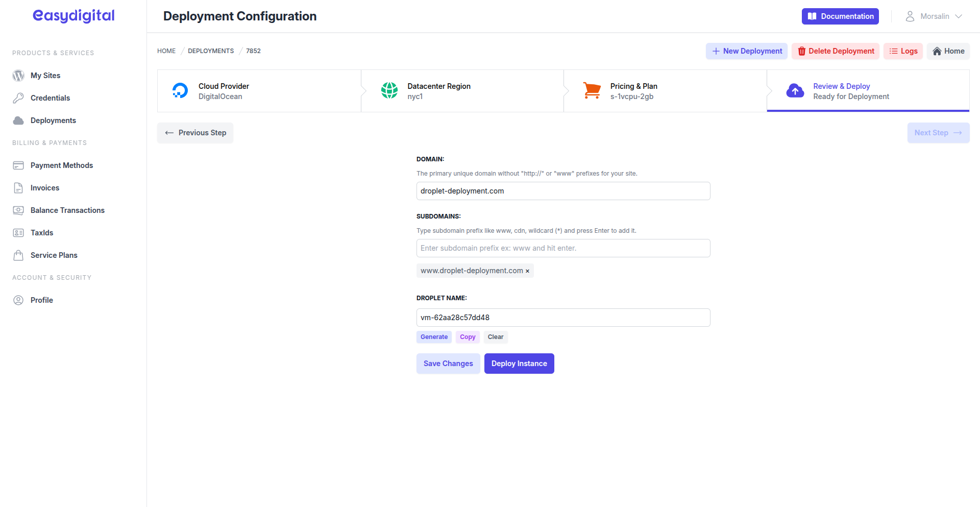Generate a new droplet name
Image resolution: width=980 pixels, height=507 pixels.
tap(434, 337)
